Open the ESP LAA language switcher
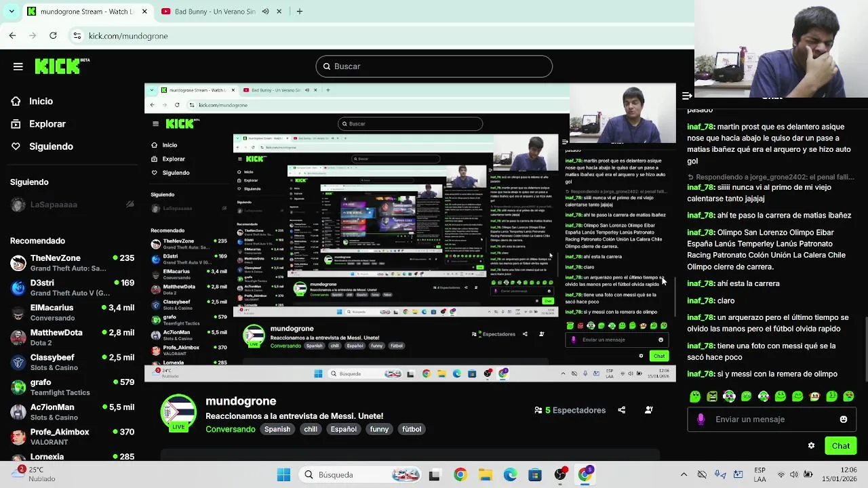Image resolution: width=868 pixels, height=488 pixels. pos(760,474)
